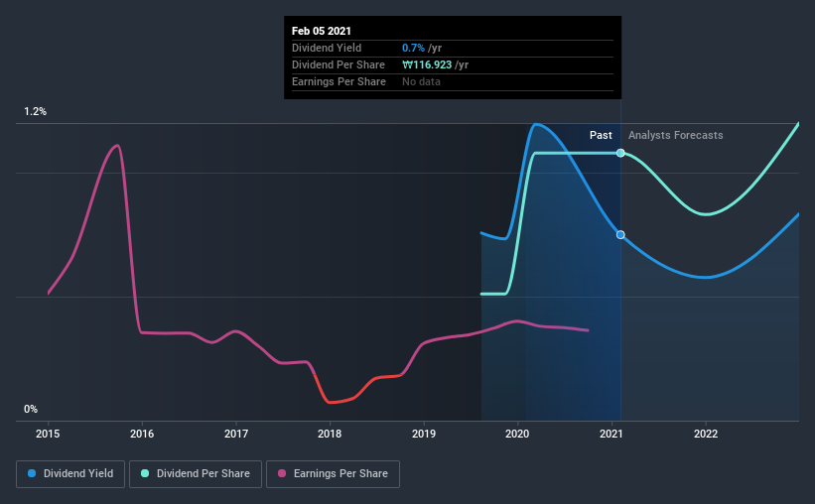Click the blue Dividend Yield legend dot
Screen dimensions: 815x504
click(x=32, y=473)
